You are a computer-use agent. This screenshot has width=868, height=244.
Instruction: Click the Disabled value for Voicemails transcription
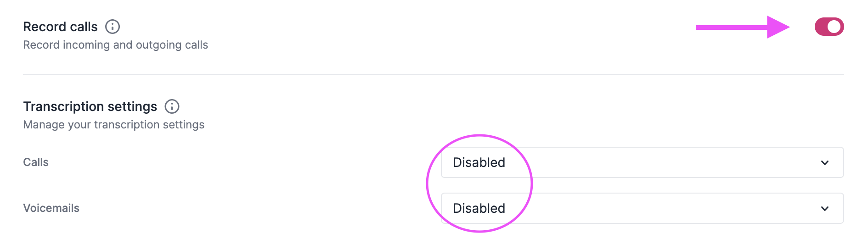(x=479, y=208)
